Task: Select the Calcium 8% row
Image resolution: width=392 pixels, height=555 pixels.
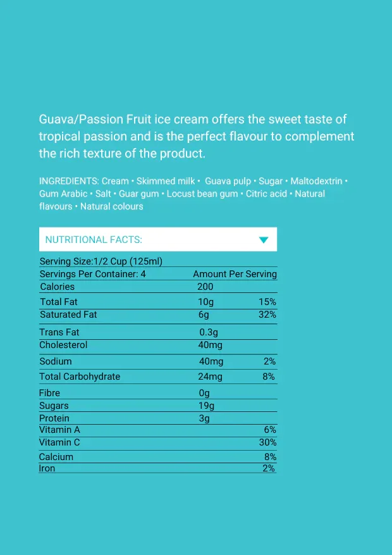Action: coord(158,457)
